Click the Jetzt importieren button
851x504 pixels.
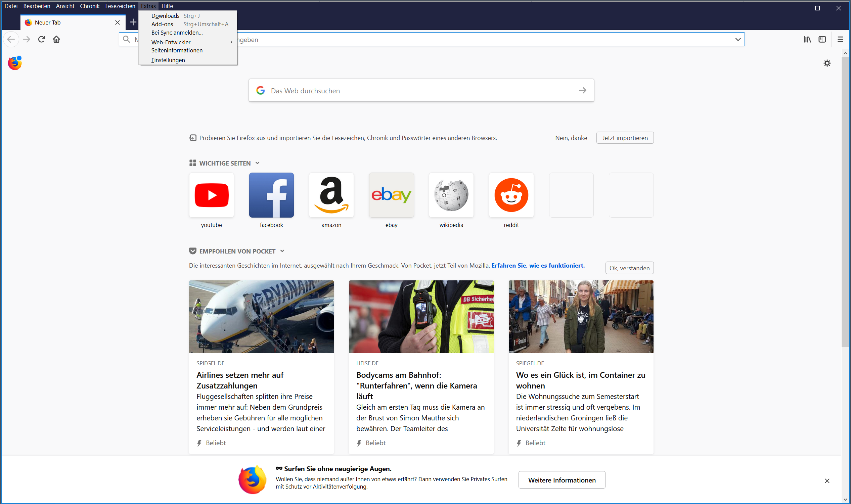click(625, 138)
